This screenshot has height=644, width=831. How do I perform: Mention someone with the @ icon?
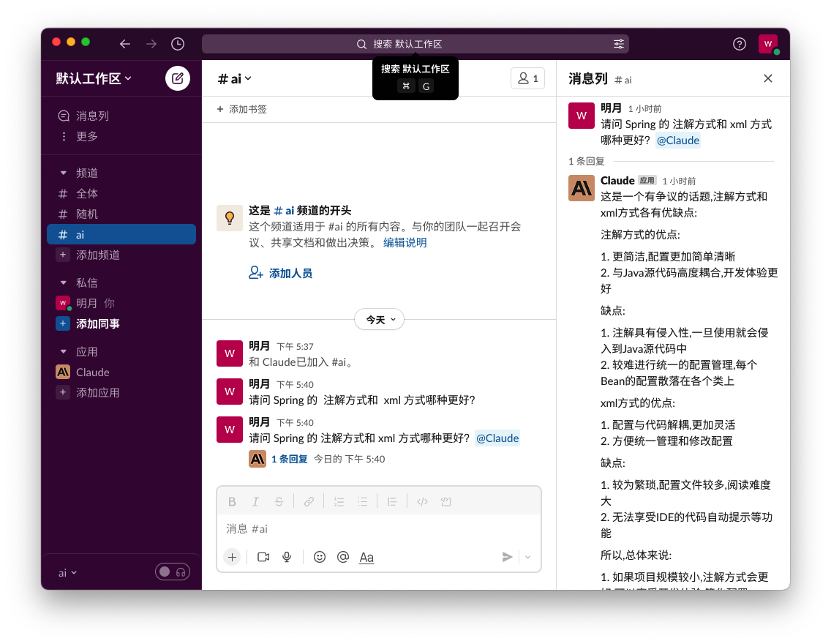tap(343, 557)
